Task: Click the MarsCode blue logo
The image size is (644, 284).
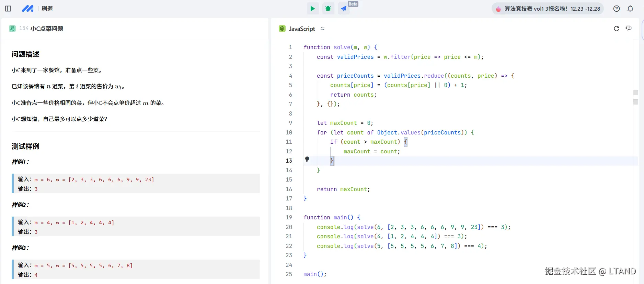Action: point(27,9)
